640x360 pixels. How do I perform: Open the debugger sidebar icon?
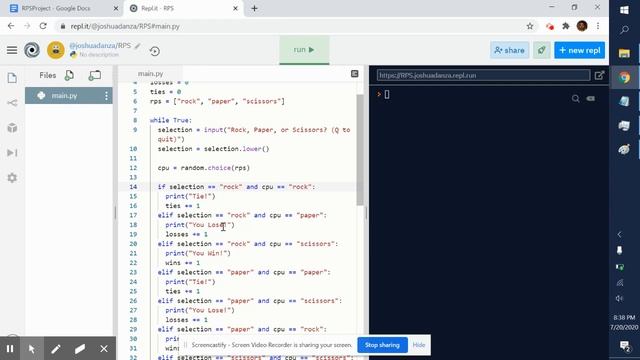pos(12,153)
